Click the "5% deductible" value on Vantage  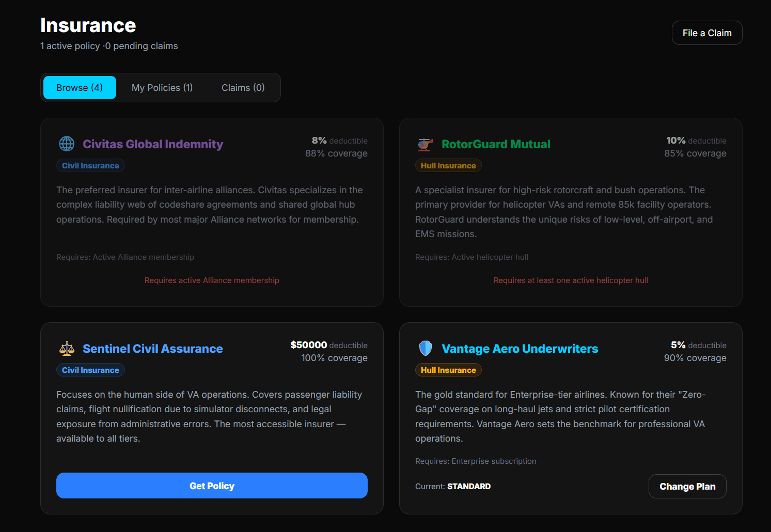699,345
